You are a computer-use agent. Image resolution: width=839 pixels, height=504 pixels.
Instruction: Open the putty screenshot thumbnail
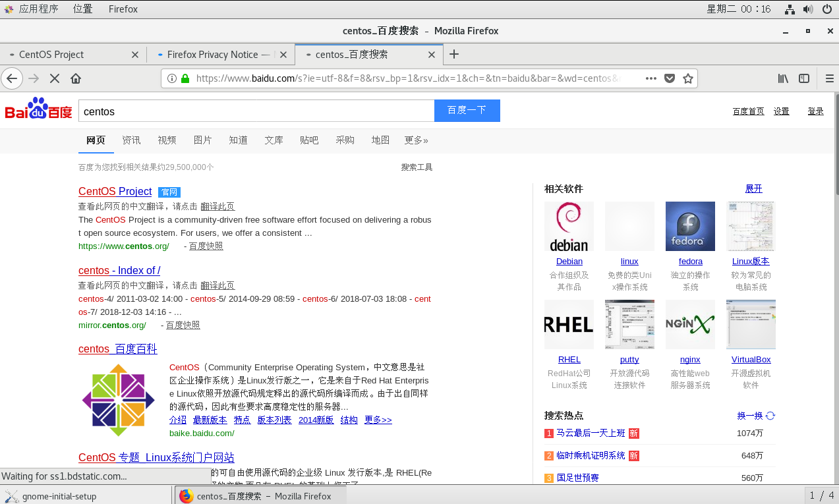click(x=629, y=324)
